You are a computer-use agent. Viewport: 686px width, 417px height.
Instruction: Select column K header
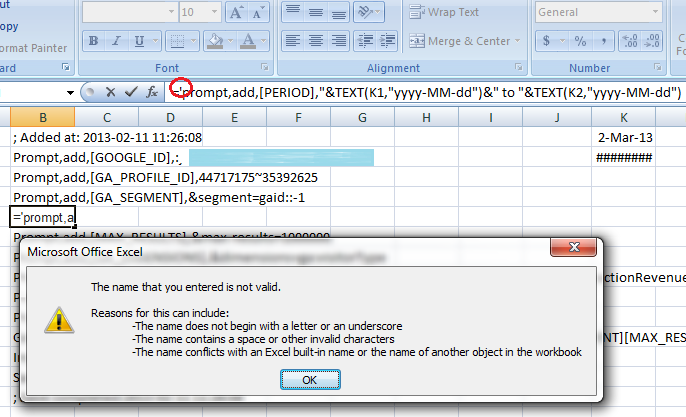(623, 117)
